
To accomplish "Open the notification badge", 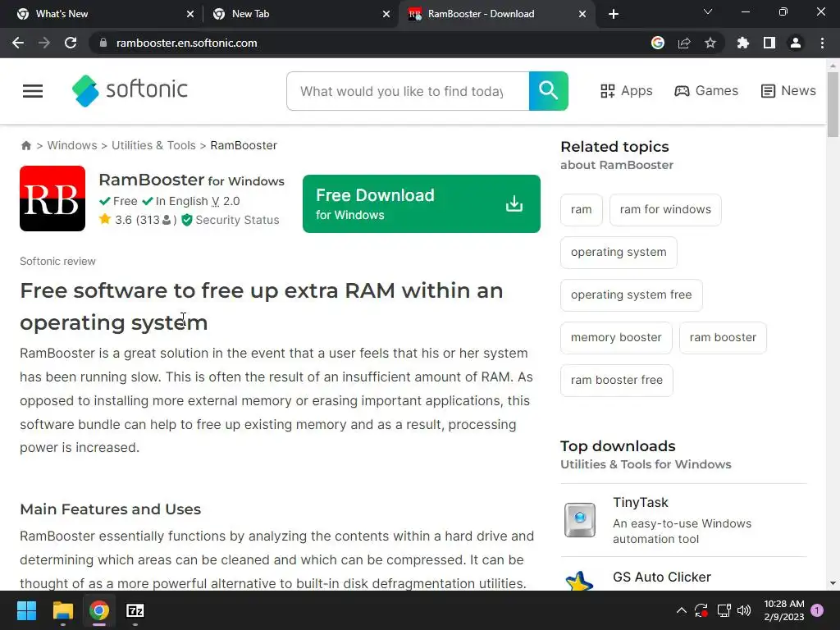I will tap(817, 610).
